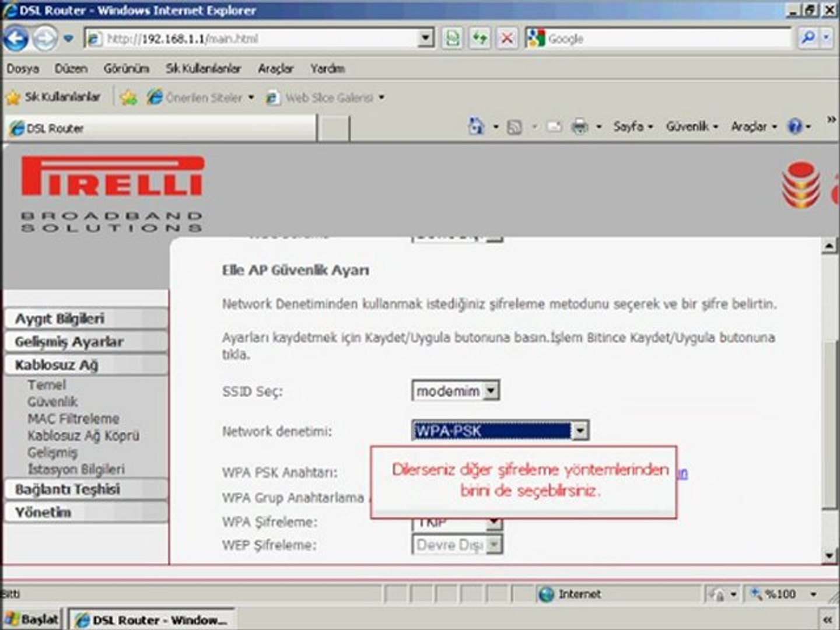This screenshot has height=630, width=840.
Task: Open Aygıt Bilgileri sidebar item
Action: pos(86,319)
